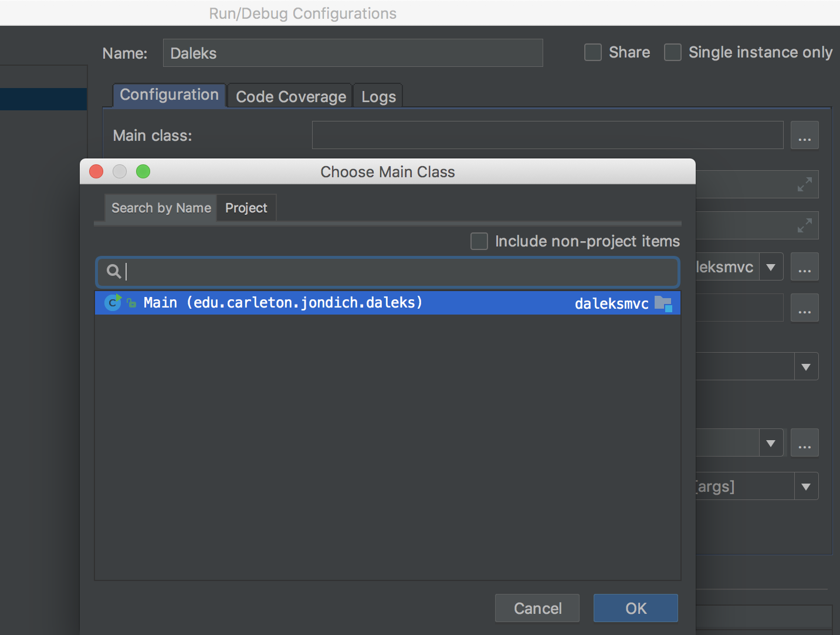Viewport: 840px width, 635px height.
Task: Click the lowest '...' browse button on the right
Action: (804, 443)
